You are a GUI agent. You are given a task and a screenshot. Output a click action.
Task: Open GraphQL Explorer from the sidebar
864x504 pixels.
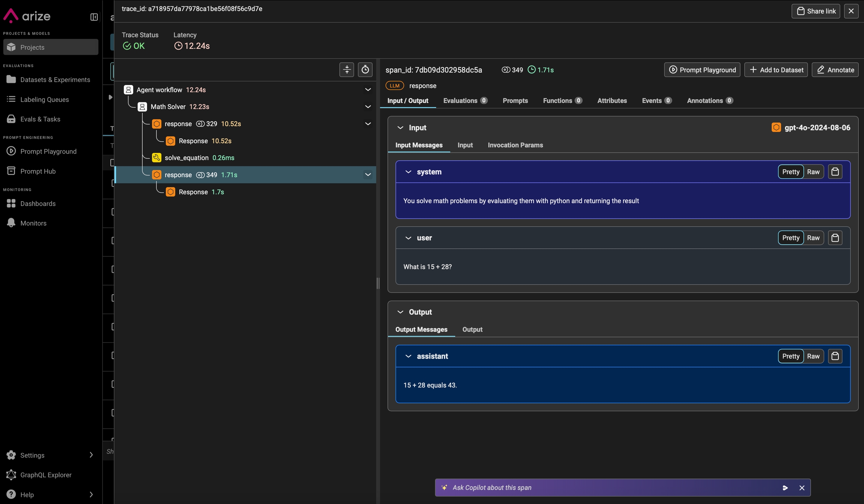(x=46, y=475)
